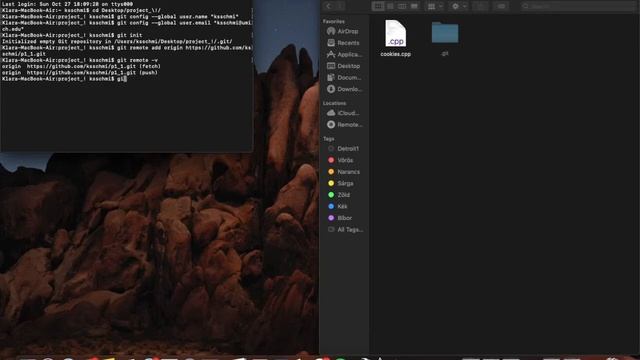Screen dimensions: 640x360
Task: Open Downloads in Finder sidebar
Action: 344,89
